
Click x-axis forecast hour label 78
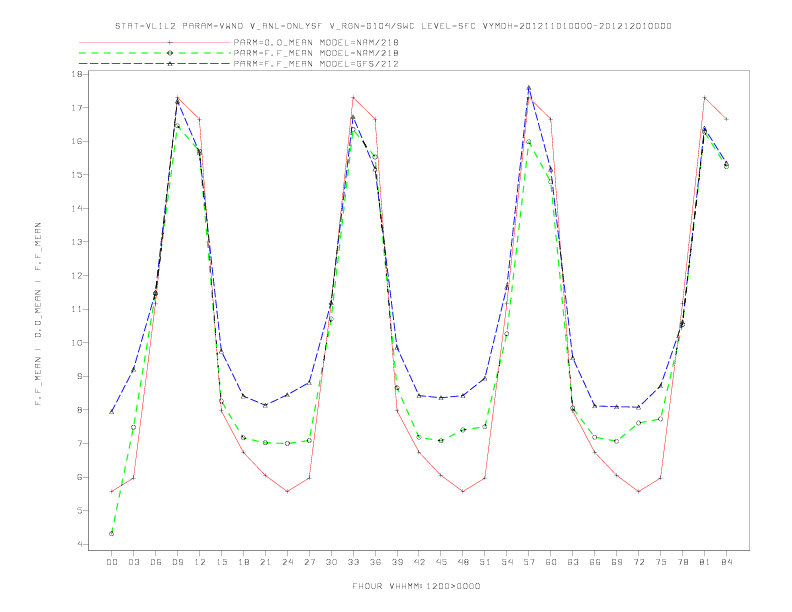pyautogui.click(x=682, y=562)
